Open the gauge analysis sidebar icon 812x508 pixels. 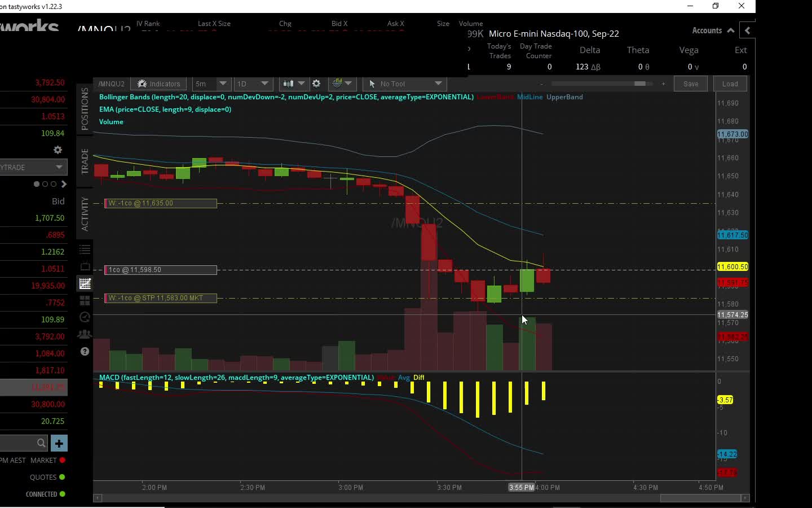click(85, 317)
